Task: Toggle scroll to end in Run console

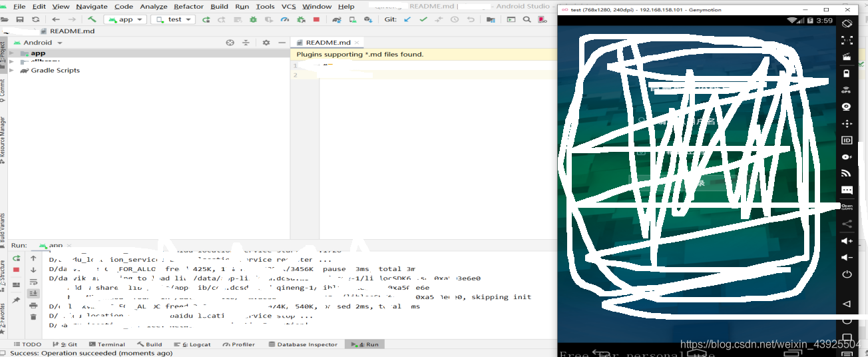Action: [34, 293]
